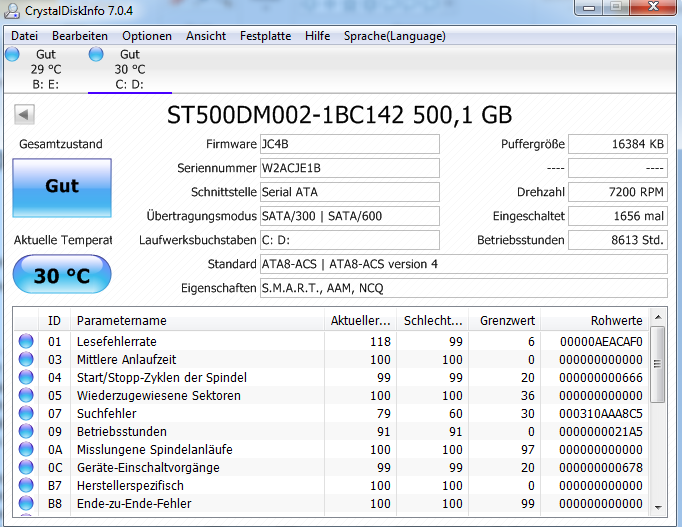Click the Schlecht... column header

point(432,320)
